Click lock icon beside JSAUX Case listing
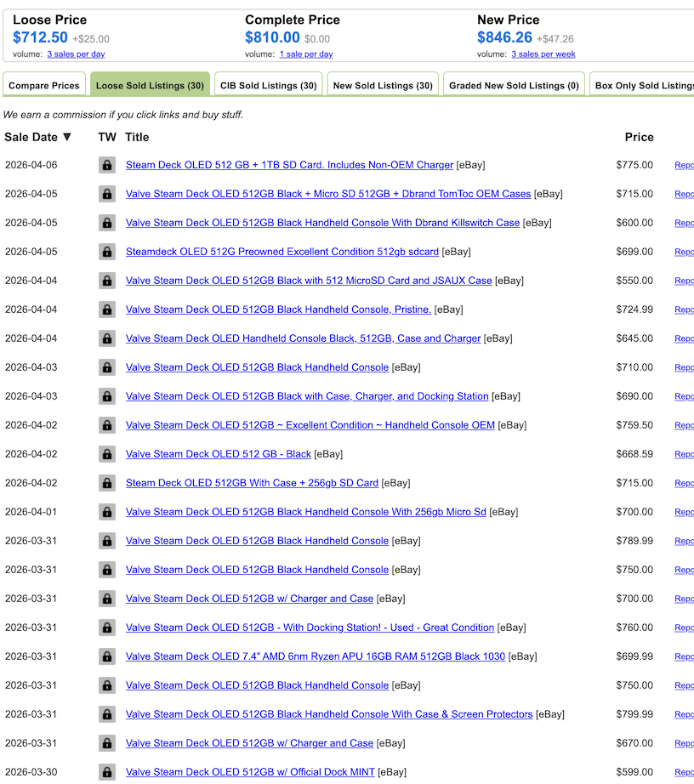This screenshot has width=694, height=784. [x=107, y=281]
